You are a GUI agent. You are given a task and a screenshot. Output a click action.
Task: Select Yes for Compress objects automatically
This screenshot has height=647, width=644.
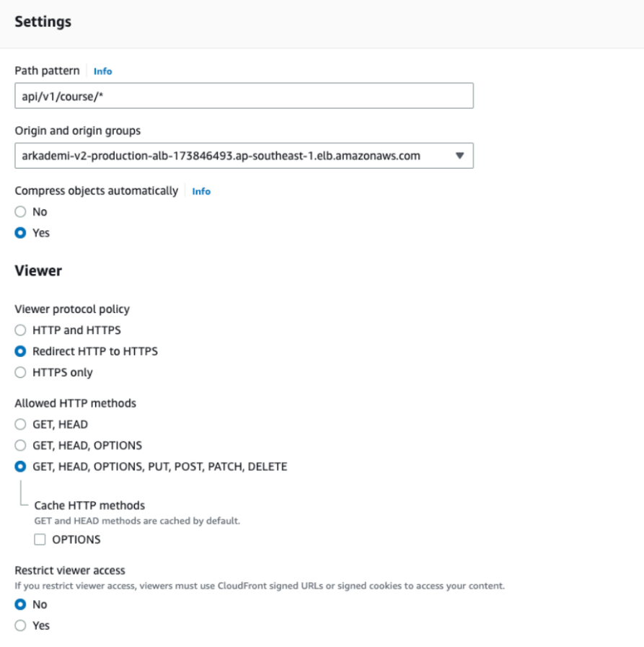[x=21, y=233]
